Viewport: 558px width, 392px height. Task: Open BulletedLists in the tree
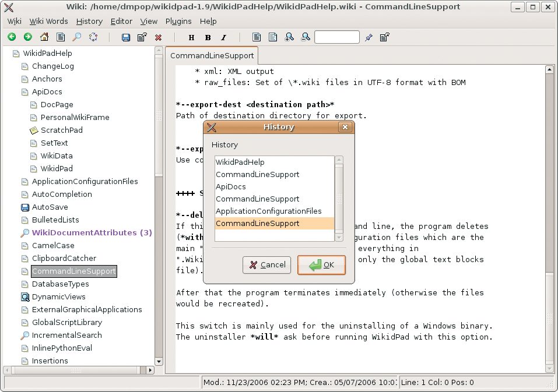click(x=55, y=220)
